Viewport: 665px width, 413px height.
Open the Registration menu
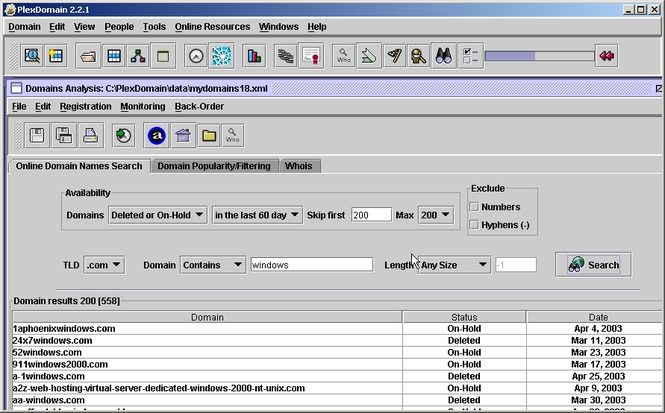(86, 106)
